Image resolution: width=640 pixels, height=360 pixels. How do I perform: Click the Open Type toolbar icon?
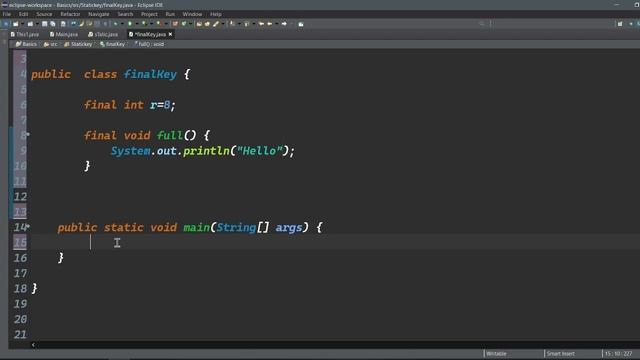pos(199,24)
